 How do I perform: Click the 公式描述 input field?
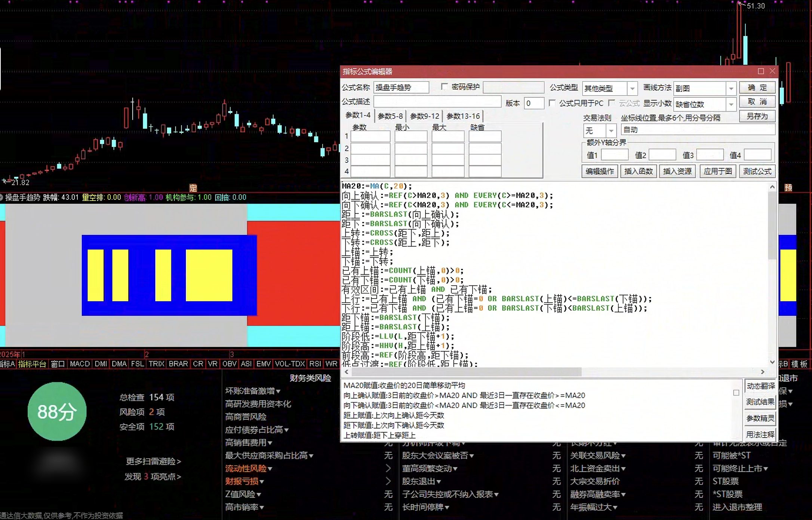click(437, 102)
